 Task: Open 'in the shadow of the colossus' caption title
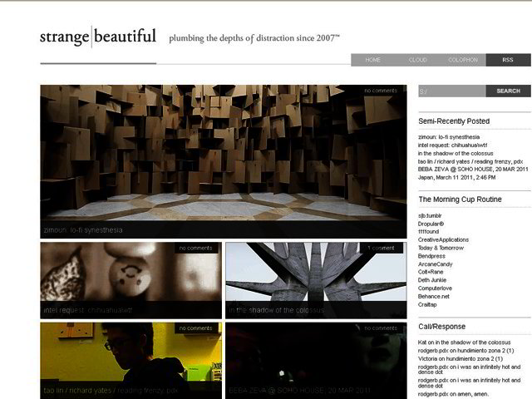276,310
